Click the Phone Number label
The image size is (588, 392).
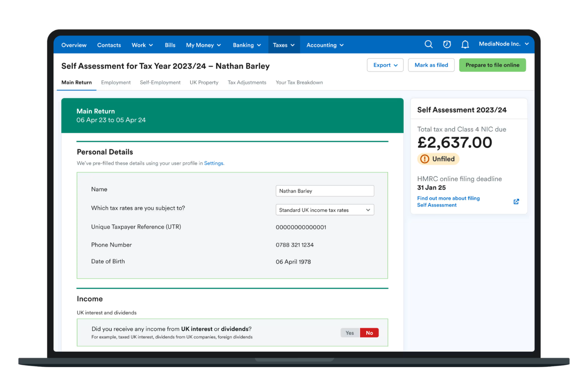tap(111, 245)
